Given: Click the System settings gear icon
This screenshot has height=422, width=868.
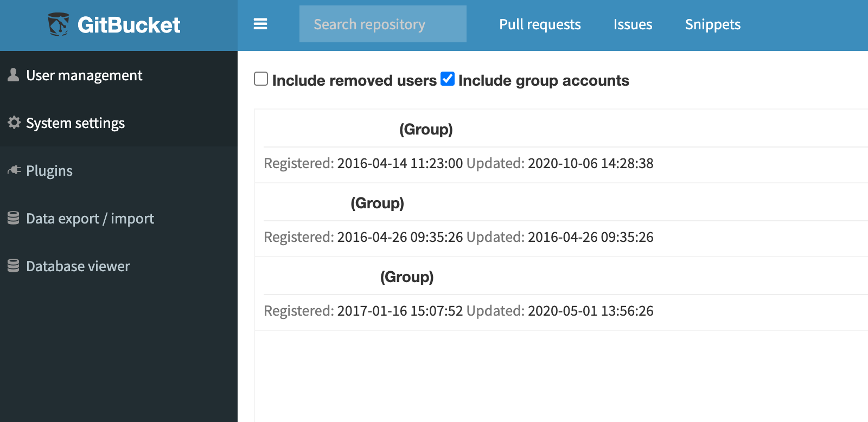Looking at the screenshot, I should tap(13, 123).
